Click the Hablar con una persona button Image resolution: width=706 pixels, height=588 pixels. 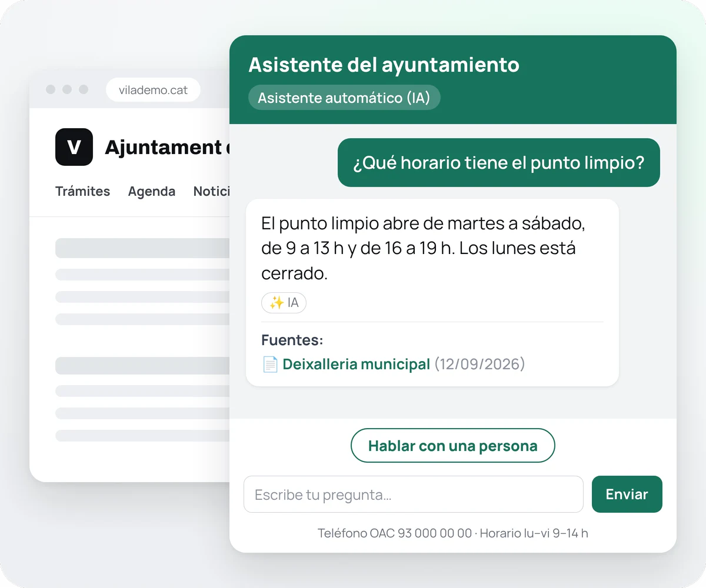pyautogui.click(x=452, y=446)
